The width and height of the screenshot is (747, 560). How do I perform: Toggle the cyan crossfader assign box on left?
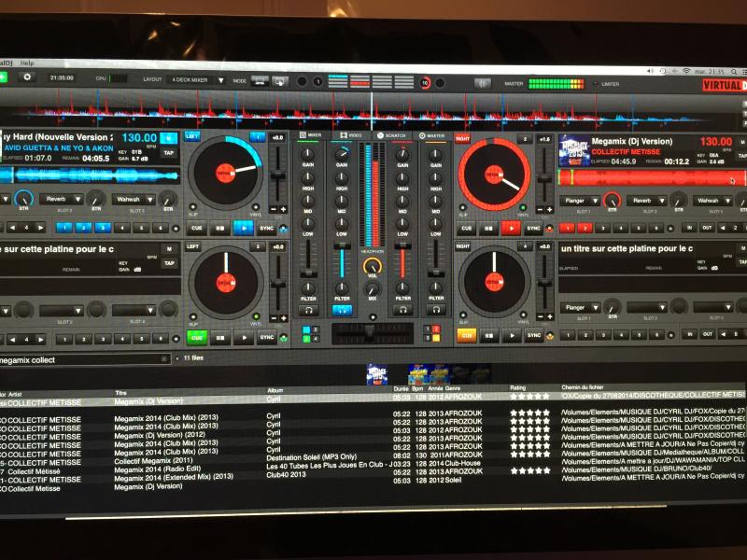(306, 329)
